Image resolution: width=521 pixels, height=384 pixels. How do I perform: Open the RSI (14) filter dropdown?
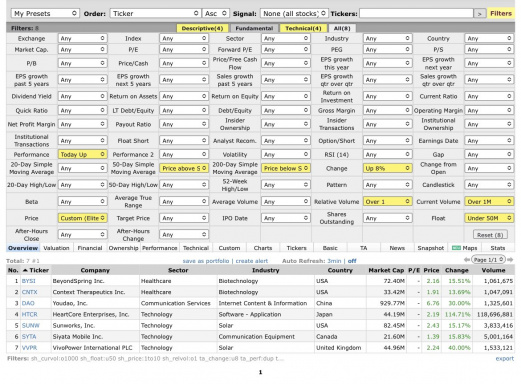[x=387, y=154]
